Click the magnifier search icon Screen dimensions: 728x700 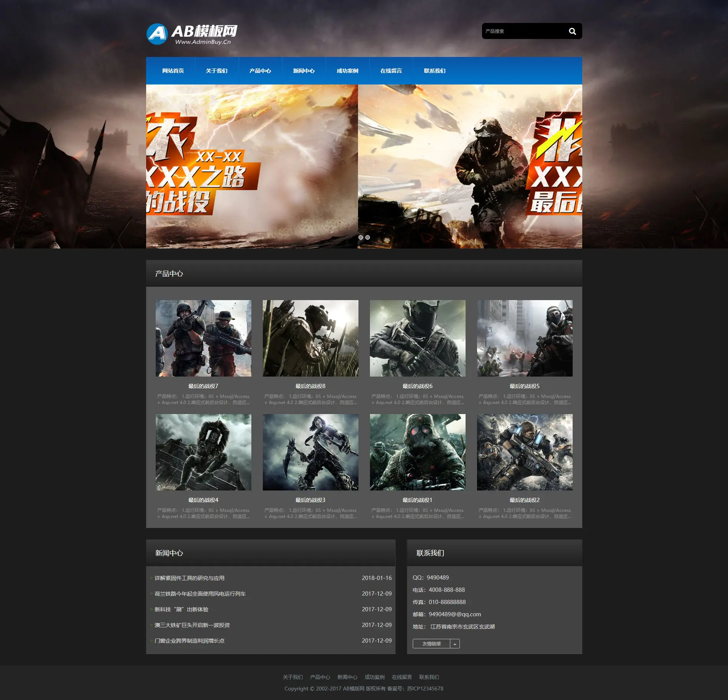point(572,31)
